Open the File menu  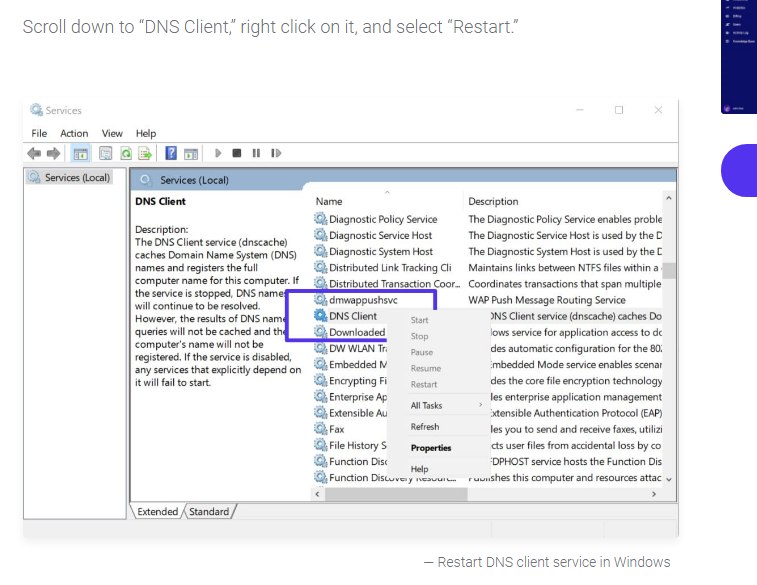click(39, 133)
